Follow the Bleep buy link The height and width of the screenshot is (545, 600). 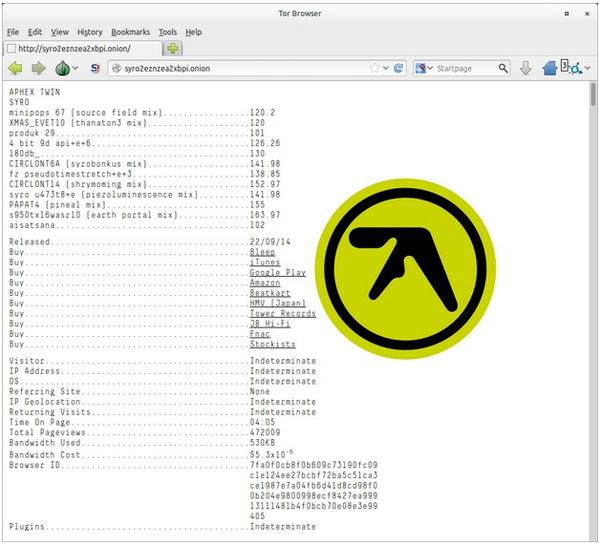click(262, 252)
